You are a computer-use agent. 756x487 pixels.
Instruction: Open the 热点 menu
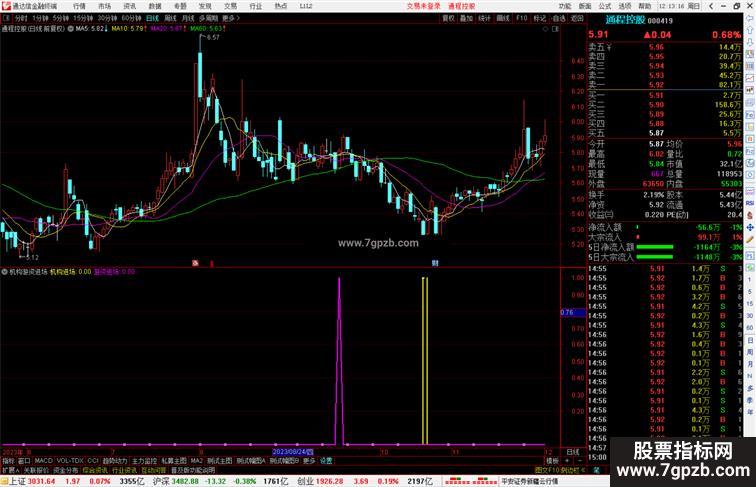coord(281,6)
